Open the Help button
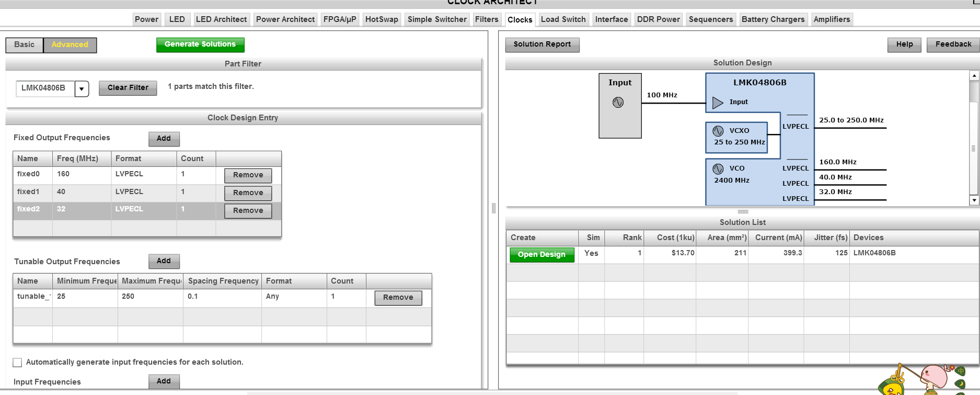980x395 pixels. point(905,44)
